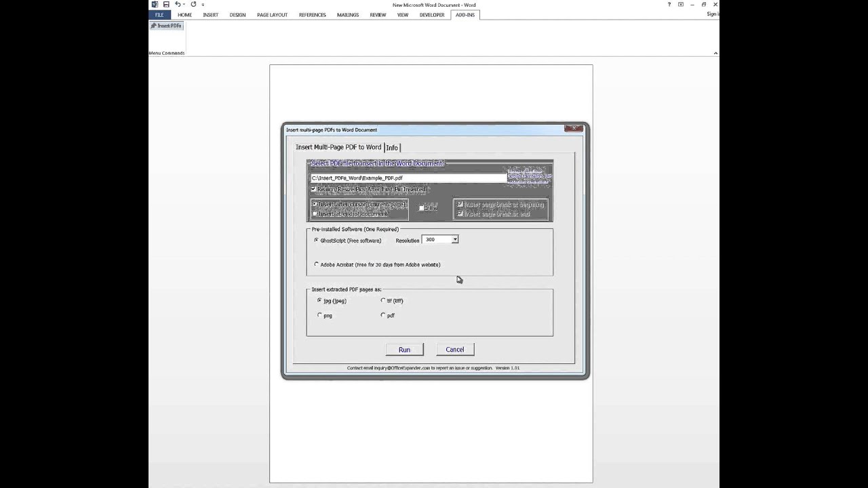Select the ADD-INS tab
This screenshot has height=488, width=868.
(465, 15)
